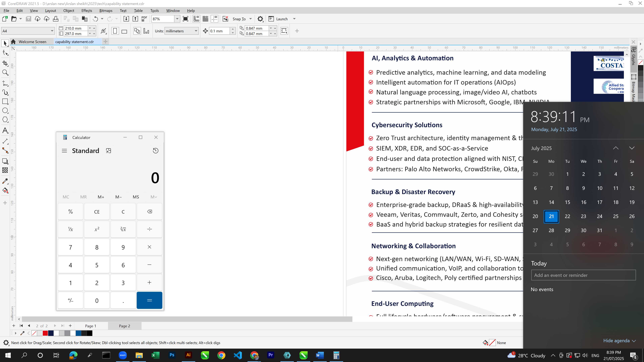Toggle show guidelines button
Screen dimensions: 644x362
[x=214, y=19]
